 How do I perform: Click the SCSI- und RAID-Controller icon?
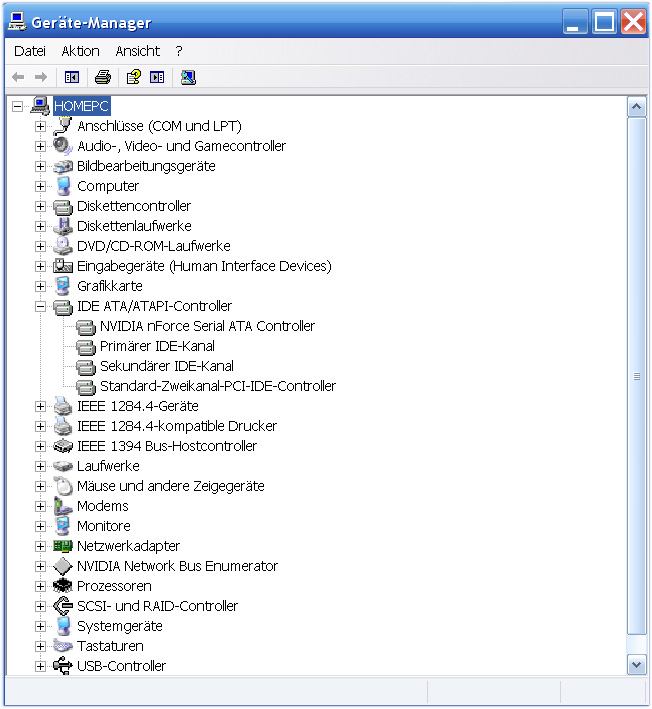click(x=62, y=606)
